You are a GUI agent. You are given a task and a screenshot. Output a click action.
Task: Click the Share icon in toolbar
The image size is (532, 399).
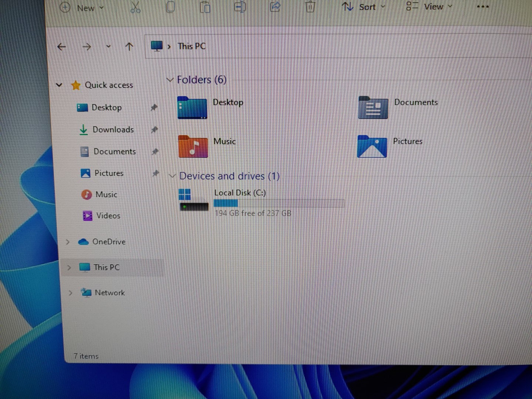(275, 7)
